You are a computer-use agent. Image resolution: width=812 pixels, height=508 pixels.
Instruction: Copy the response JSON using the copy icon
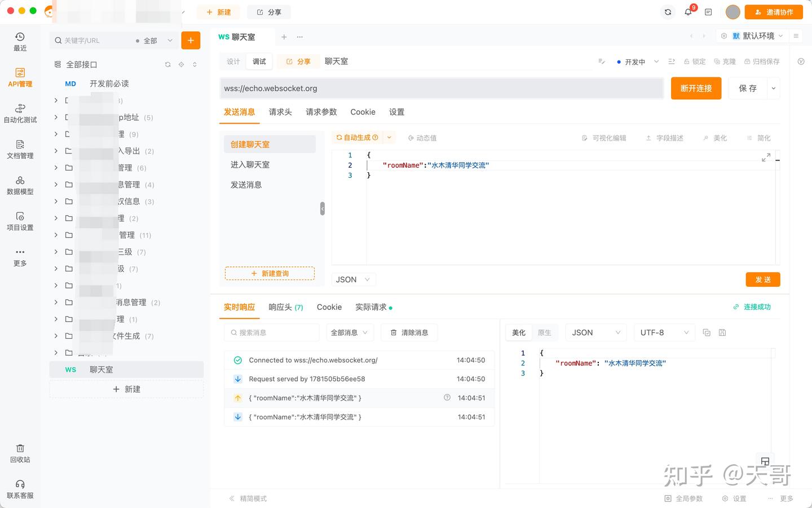tap(707, 332)
